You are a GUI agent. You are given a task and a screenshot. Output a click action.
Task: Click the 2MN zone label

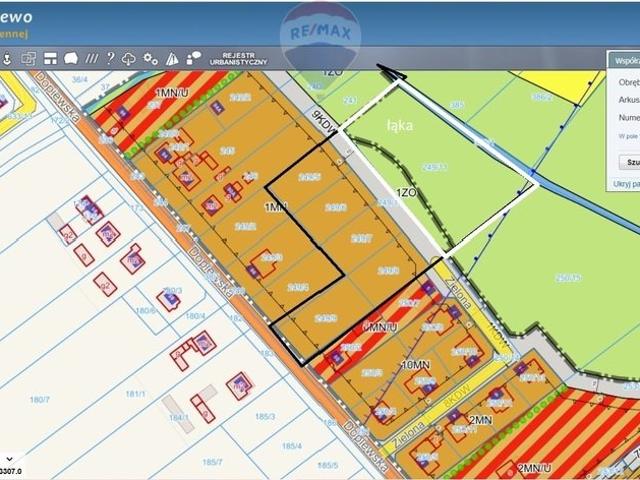pyautogui.click(x=480, y=420)
